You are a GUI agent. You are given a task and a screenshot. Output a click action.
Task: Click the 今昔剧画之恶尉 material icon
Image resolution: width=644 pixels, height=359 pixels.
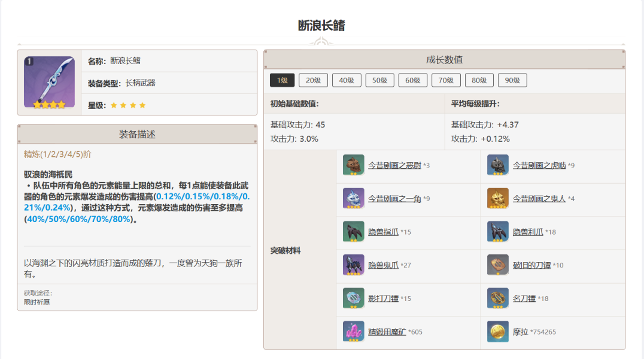click(353, 165)
